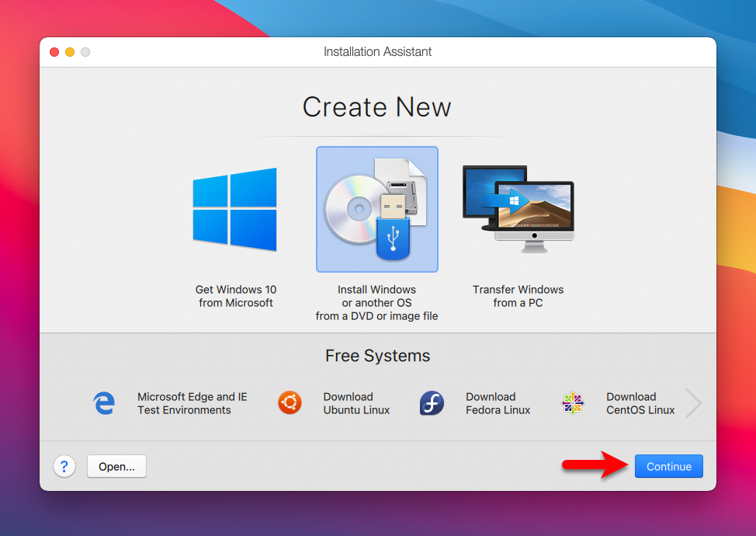Click the Open... button
Screen dimensions: 756x536
tap(116, 467)
